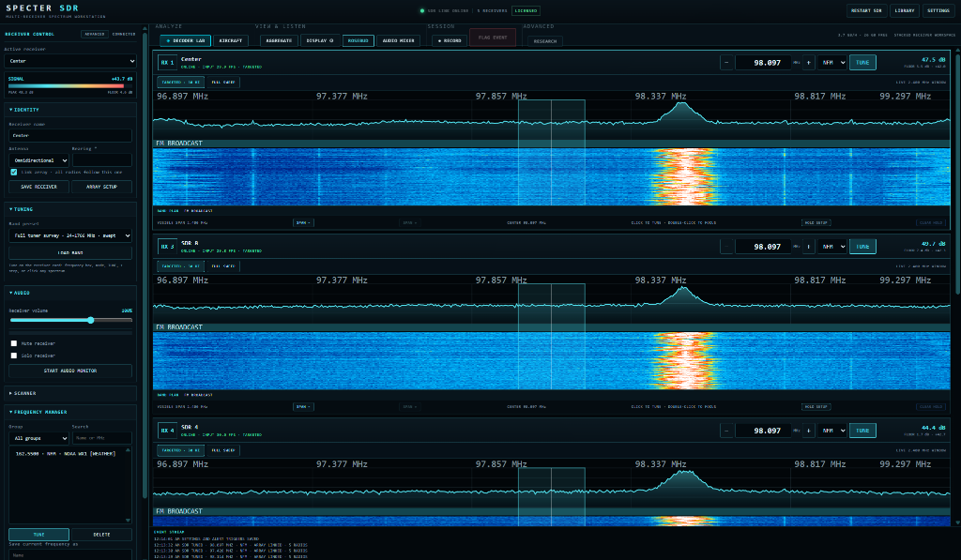The width and height of the screenshot is (961, 560).
Task: Select Full Sweep mode on SDR B
Action: [223, 265]
